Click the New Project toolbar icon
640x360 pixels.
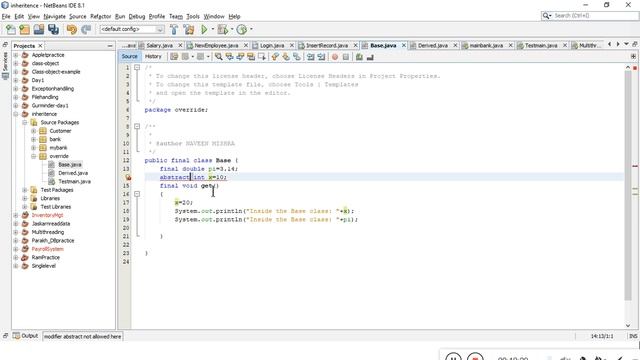tap(24, 29)
